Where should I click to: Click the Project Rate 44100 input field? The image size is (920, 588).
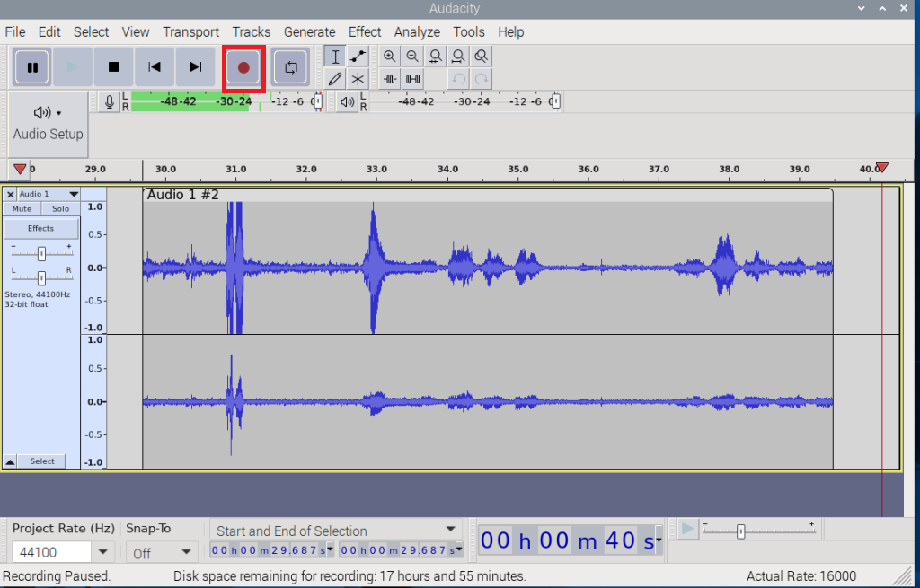point(51,552)
